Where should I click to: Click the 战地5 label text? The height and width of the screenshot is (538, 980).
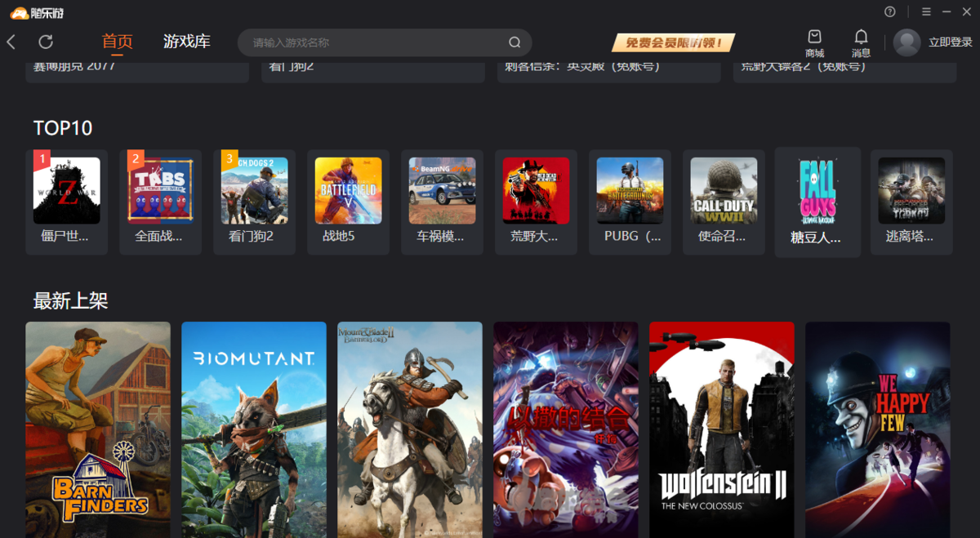coord(339,237)
